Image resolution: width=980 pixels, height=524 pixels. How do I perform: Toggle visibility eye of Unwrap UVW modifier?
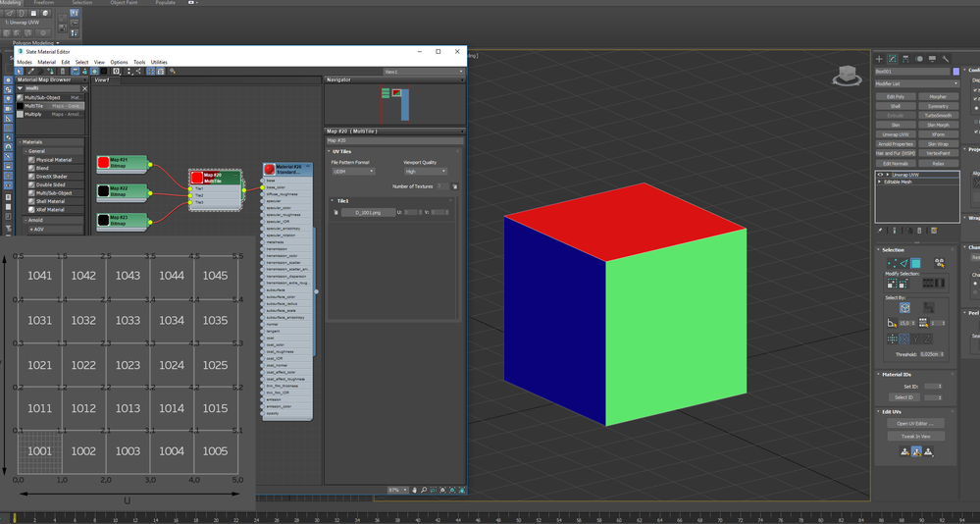[x=880, y=175]
